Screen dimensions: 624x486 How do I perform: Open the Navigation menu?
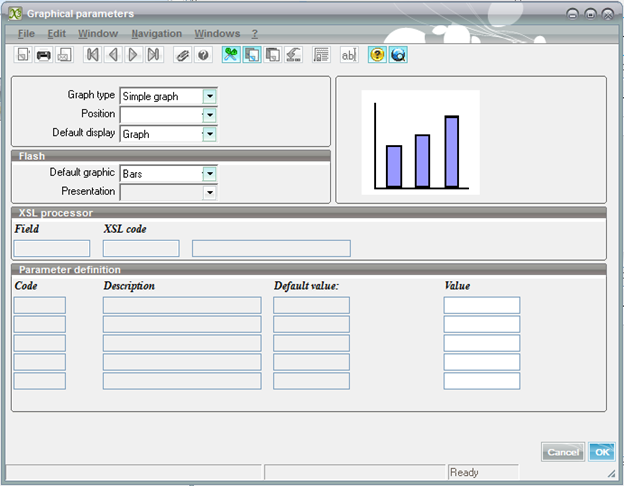[156, 34]
